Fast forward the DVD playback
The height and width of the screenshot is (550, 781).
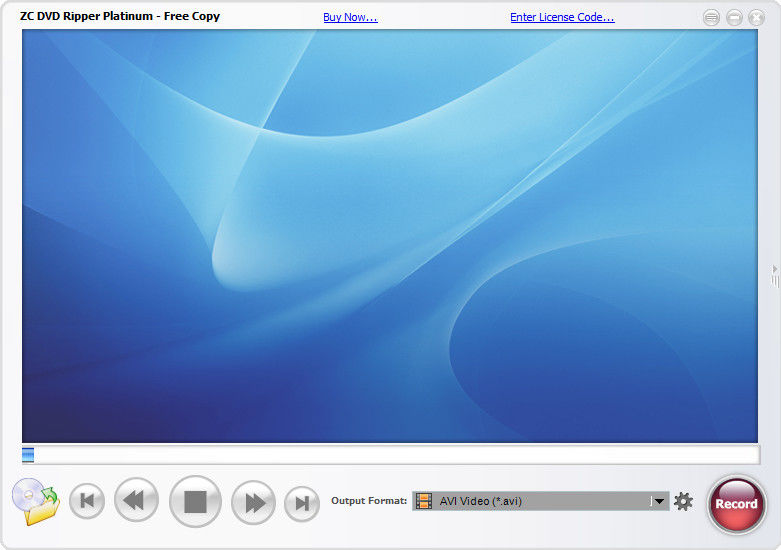(x=254, y=503)
